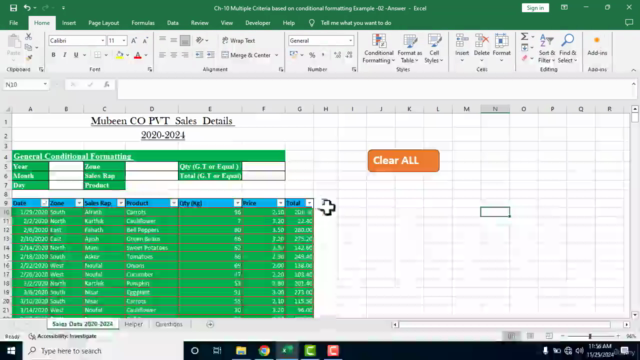Image resolution: width=640 pixels, height=360 pixels.
Task: Switch to the Developer ribbon tab
Action: 258,23
